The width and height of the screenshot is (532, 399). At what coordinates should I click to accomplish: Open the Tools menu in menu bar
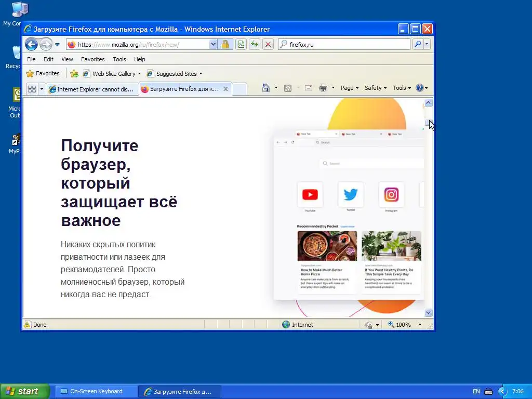click(x=119, y=59)
